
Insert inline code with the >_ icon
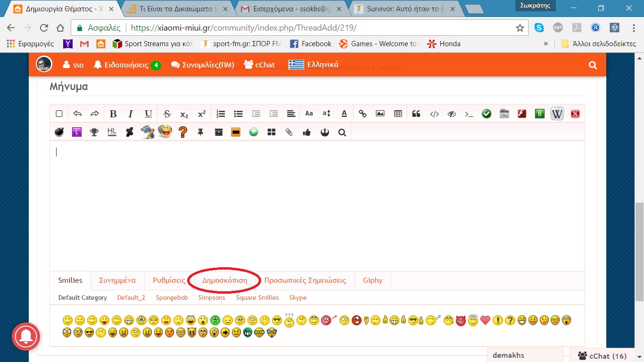point(469,114)
